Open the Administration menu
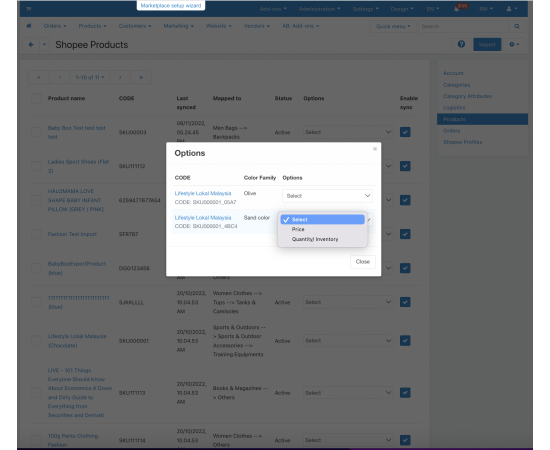The width and height of the screenshot is (550, 450). tap(319, 9)
